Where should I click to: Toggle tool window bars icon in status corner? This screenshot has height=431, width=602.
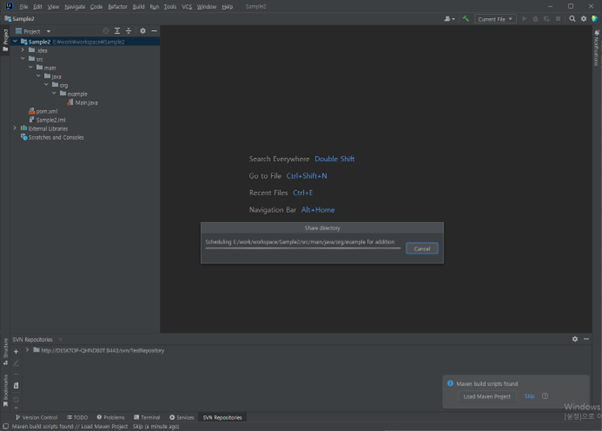click(x=6, y=426)
